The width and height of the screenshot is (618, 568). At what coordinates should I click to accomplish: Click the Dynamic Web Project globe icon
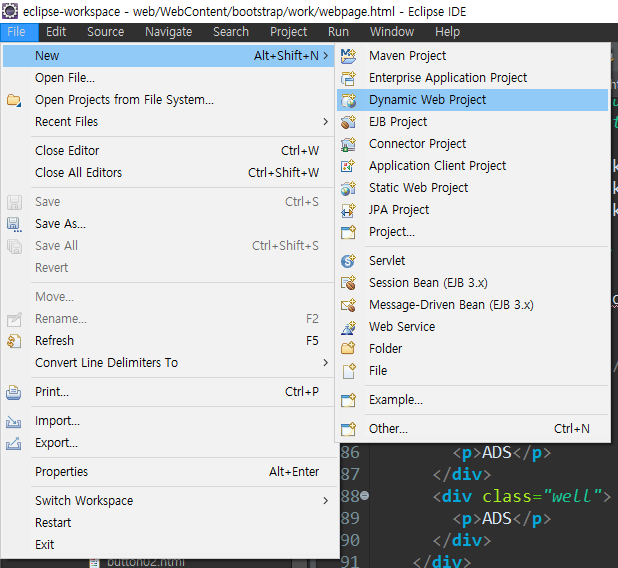pyautogui.click(x=348, y=100)
